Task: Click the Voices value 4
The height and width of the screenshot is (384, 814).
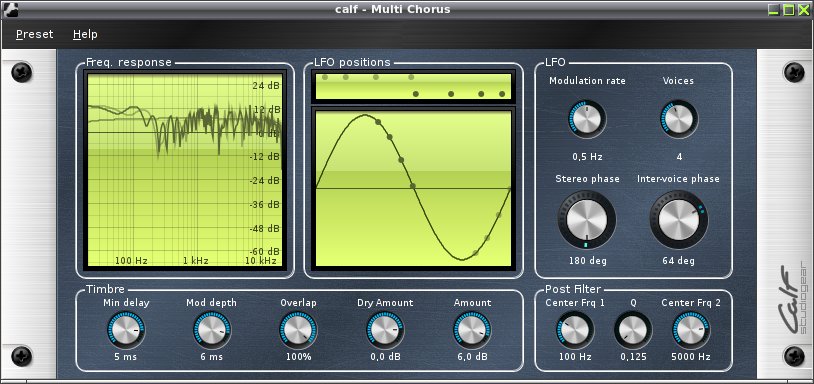Action: [679, 157]
